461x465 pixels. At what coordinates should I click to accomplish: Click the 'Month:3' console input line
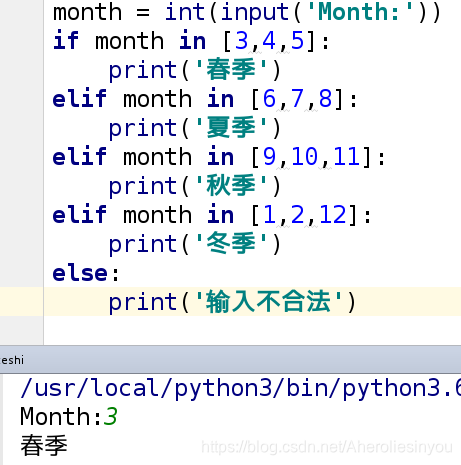[69, 417]
